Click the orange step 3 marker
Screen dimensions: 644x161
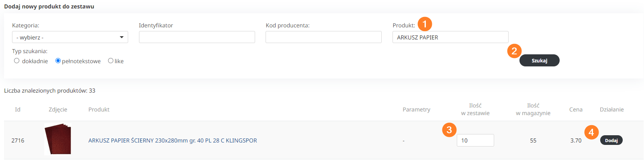coord(449,130)
